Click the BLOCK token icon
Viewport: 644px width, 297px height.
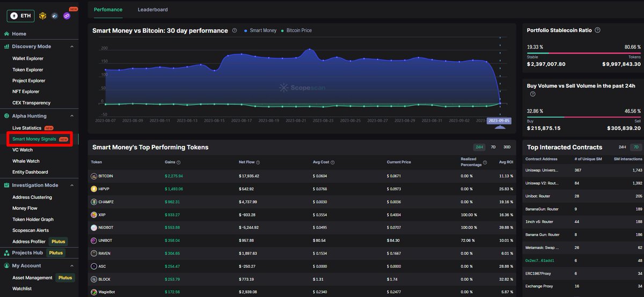point(94,279)
